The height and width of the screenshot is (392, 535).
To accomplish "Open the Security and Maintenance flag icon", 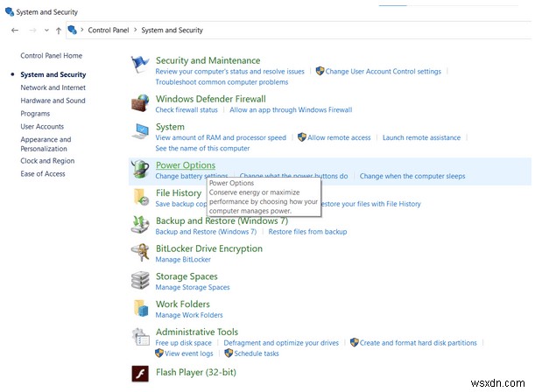I will tap(140, 66).
